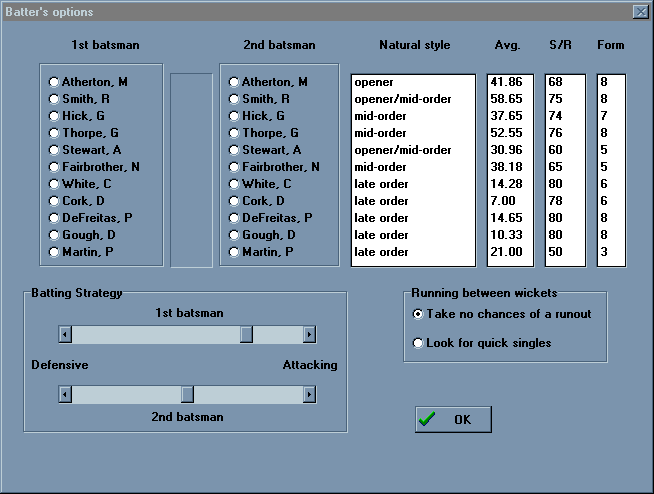Select Smith, R as 2nd batsman
654x494 pixels.
[234, 99]
